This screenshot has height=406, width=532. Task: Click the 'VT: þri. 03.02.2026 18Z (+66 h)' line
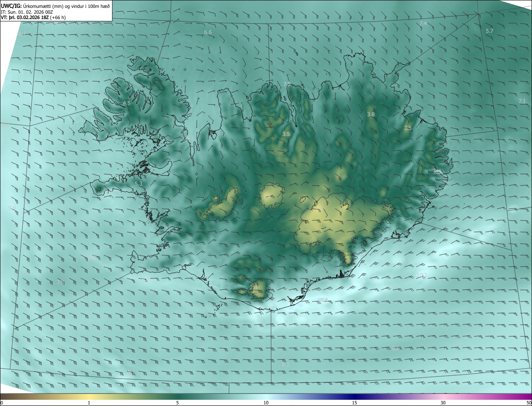[33, 17]
